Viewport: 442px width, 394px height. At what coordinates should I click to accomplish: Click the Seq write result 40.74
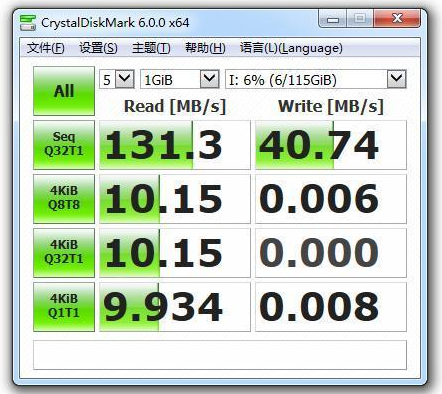[331, 145]
